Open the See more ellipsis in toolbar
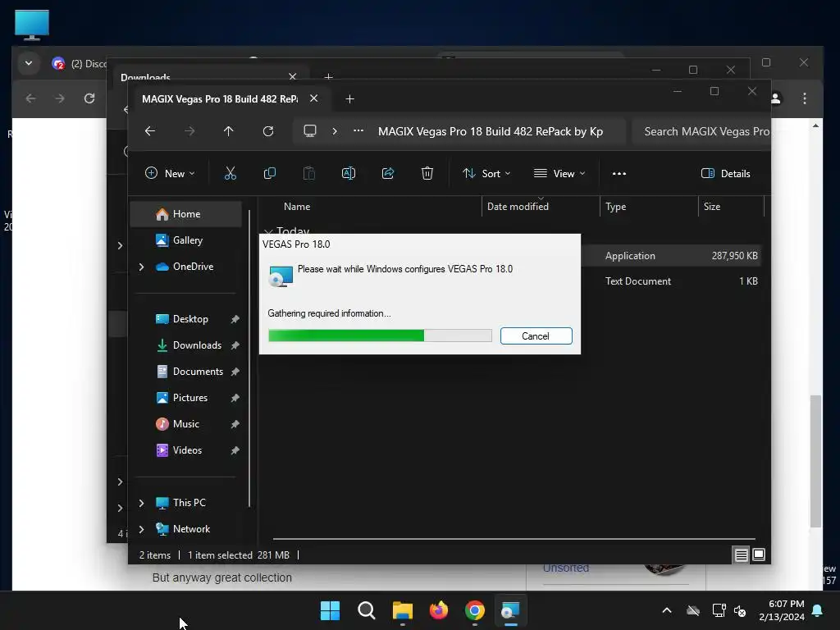The image size is (840, 630). tap(619, 174)
